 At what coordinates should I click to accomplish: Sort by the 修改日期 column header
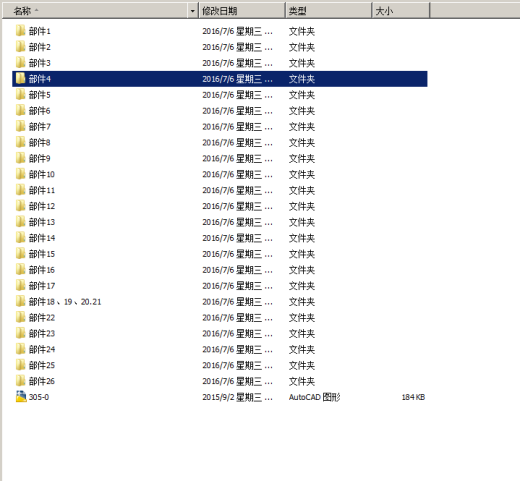pos(242,11)
